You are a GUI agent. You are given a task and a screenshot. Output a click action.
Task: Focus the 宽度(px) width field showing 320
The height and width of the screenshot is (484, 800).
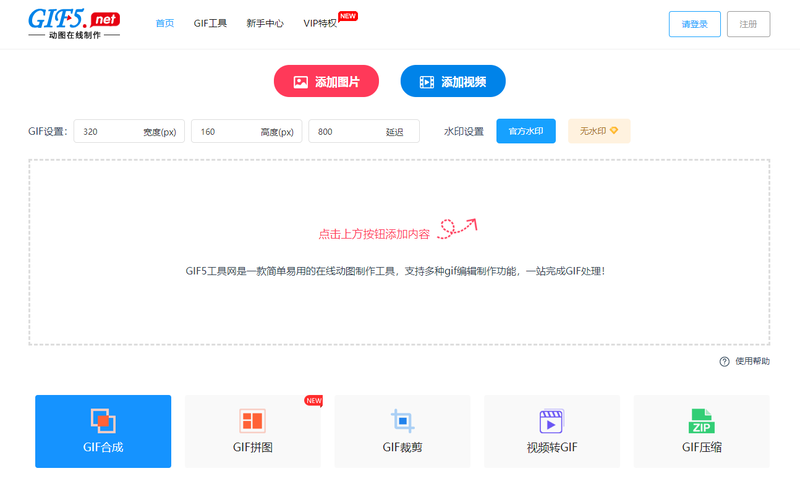(x=129, y=132)
